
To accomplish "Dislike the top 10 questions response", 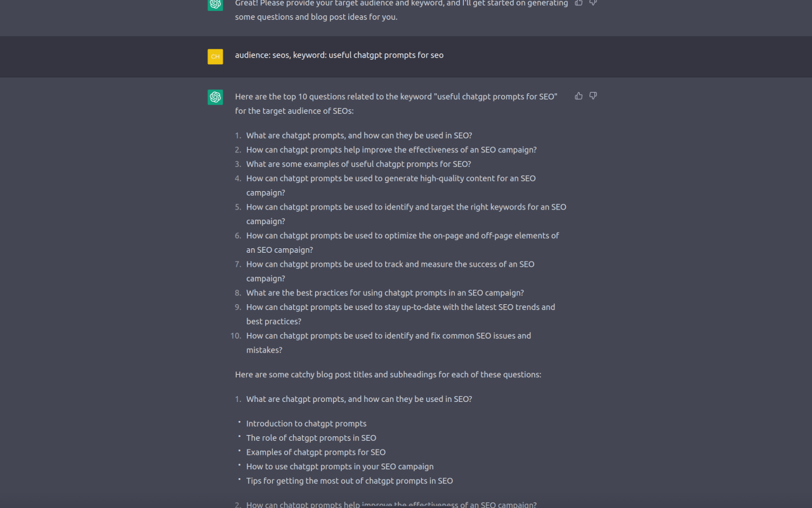I will pos(593,96).
